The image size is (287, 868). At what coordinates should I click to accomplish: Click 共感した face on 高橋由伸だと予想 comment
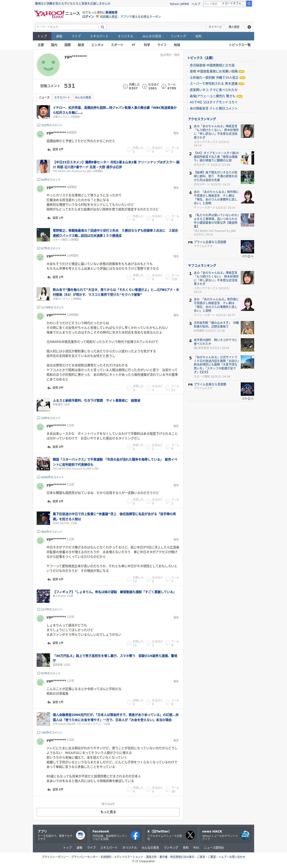click(129, 149)
